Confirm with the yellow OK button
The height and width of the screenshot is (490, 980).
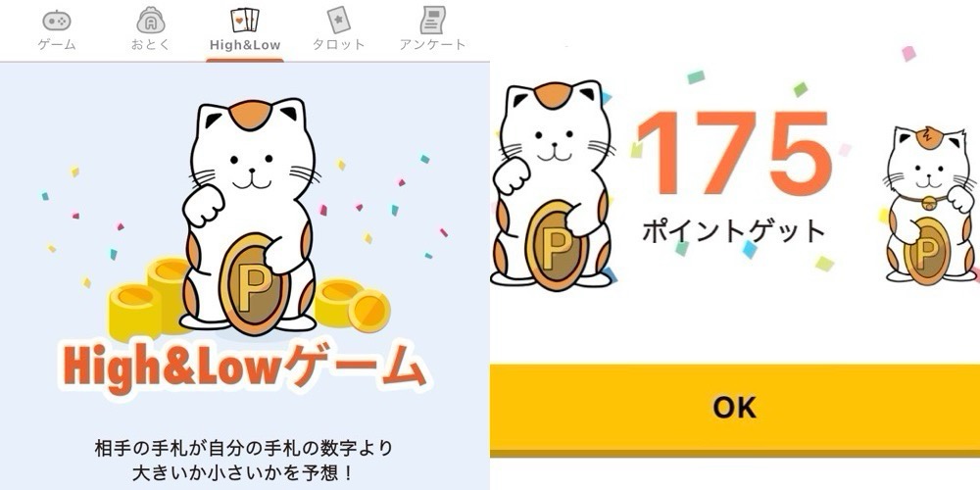[735, 408]
